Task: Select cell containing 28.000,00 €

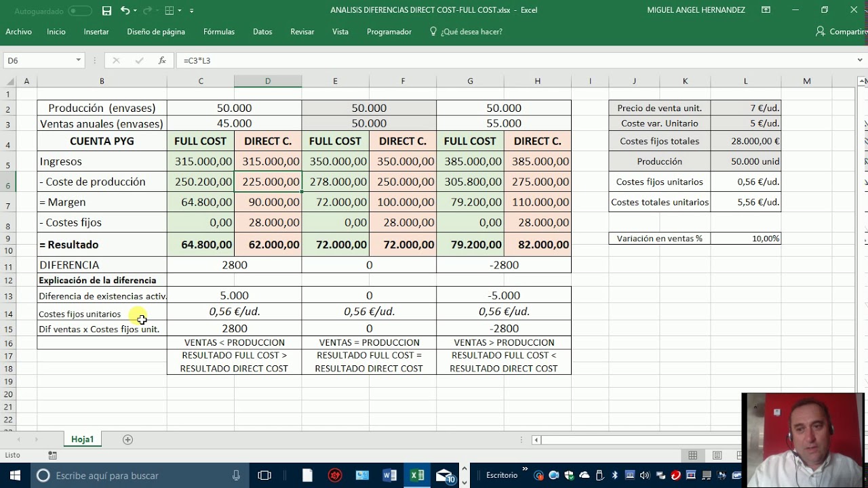Action: click(x=745, y=141)
